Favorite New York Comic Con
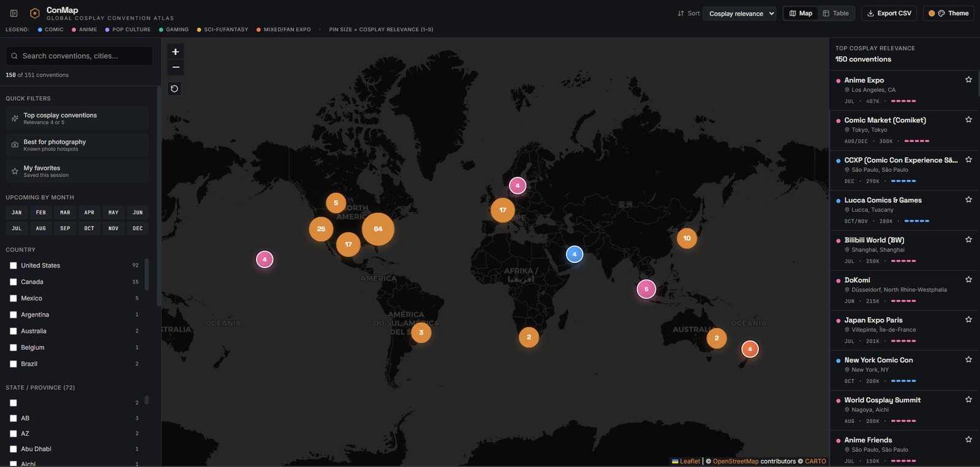 tap(968, 359)
